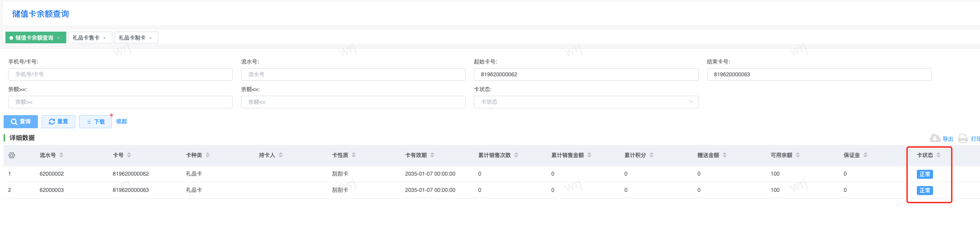The image size is (980, 233).
Task: Click the 重置 reset button
Action: [58, 121]
